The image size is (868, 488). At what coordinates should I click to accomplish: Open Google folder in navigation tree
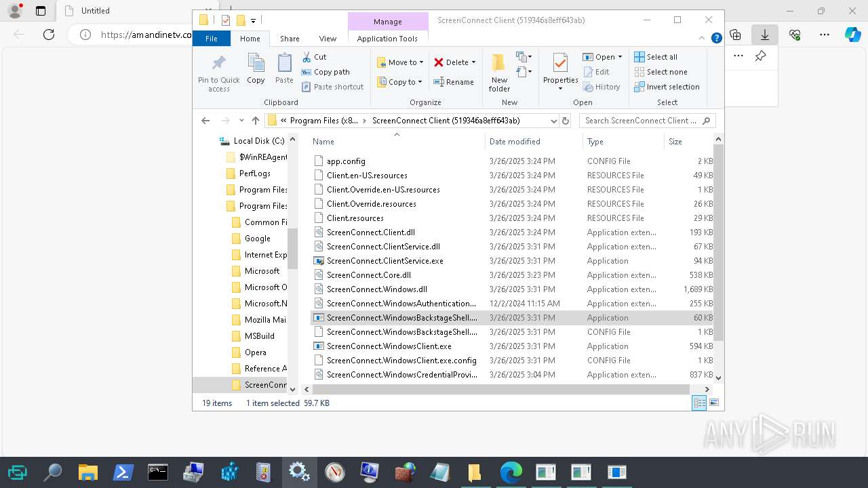[257, 239]
